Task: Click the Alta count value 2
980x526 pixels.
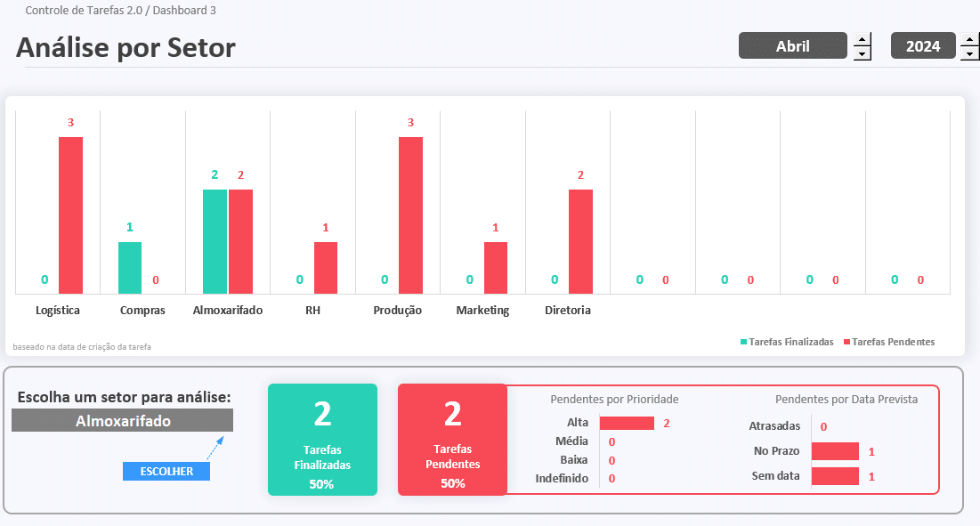Action: [667, 424]
